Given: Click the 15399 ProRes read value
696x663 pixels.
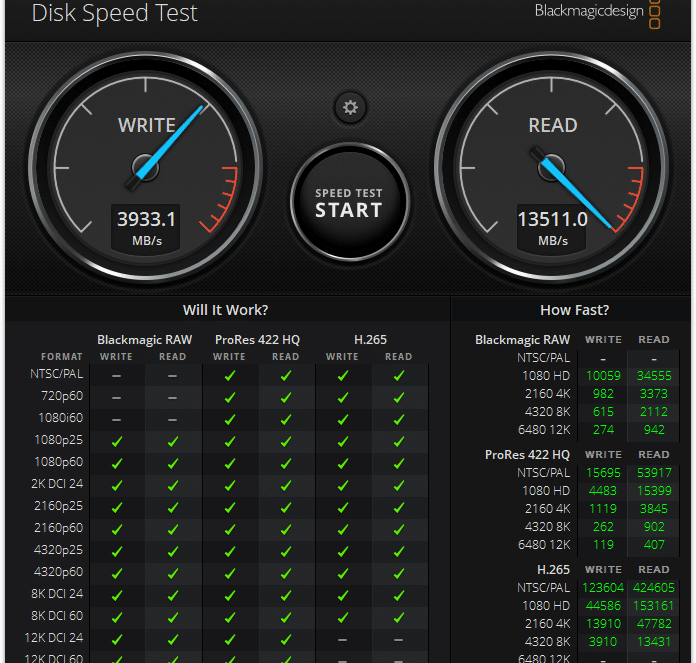Looking at the screenshot, I should click(654, 491).
